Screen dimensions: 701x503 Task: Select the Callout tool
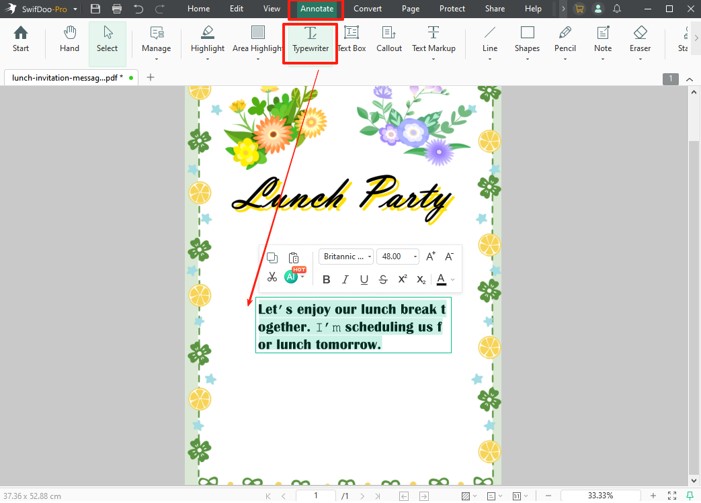(389, 40)
